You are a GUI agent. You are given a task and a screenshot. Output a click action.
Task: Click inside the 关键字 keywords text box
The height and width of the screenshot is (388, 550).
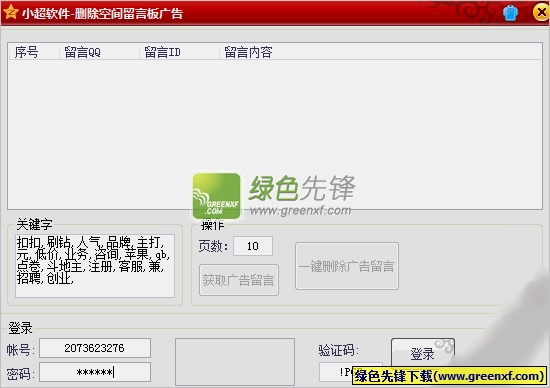pyautogui.click(x=95, y=266)
